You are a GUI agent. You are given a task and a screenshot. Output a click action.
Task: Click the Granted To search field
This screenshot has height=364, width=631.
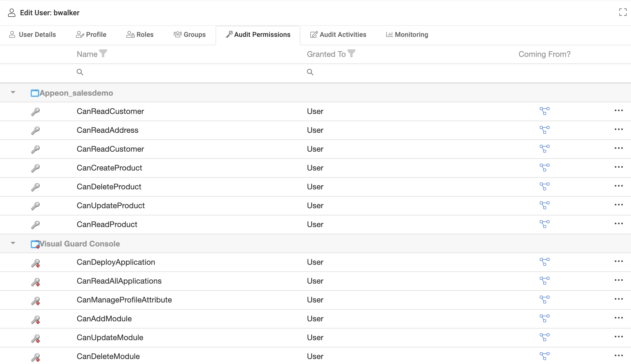[410, 72]
